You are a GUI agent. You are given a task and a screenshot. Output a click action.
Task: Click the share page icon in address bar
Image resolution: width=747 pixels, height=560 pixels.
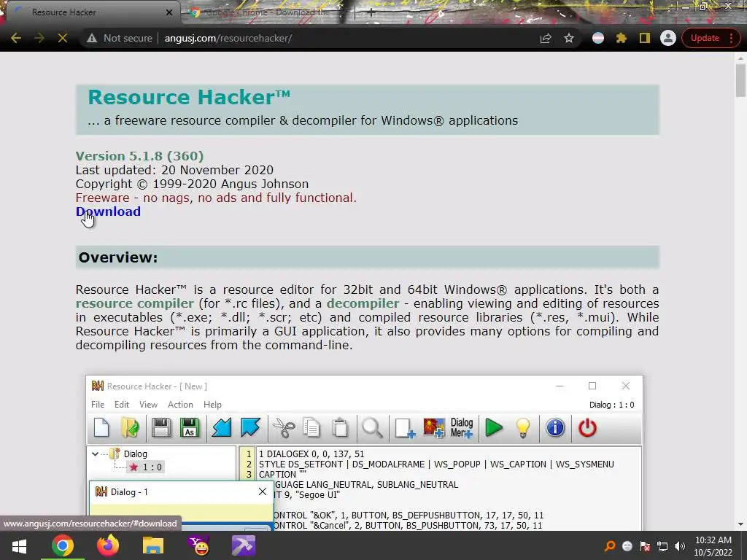click(546, 38)
